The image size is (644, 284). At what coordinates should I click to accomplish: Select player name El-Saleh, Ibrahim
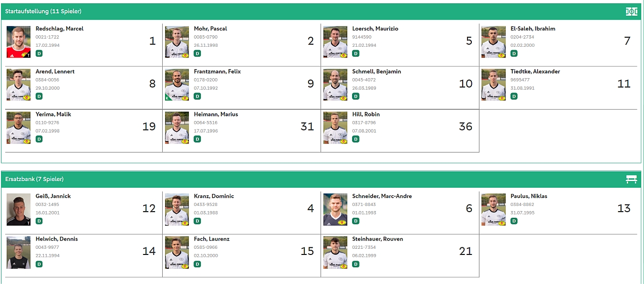[x=533, y=29]
